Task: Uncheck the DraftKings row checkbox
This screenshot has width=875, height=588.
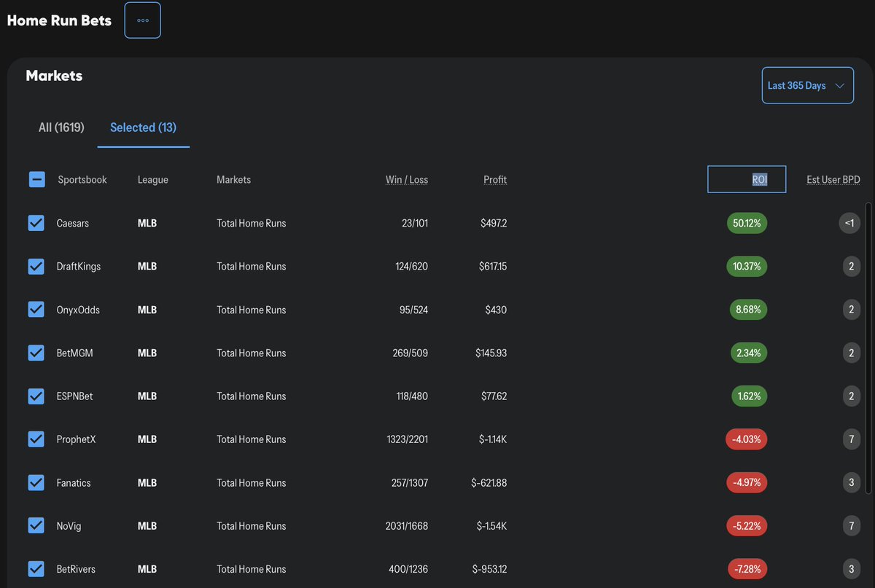Action: [36, 267]
